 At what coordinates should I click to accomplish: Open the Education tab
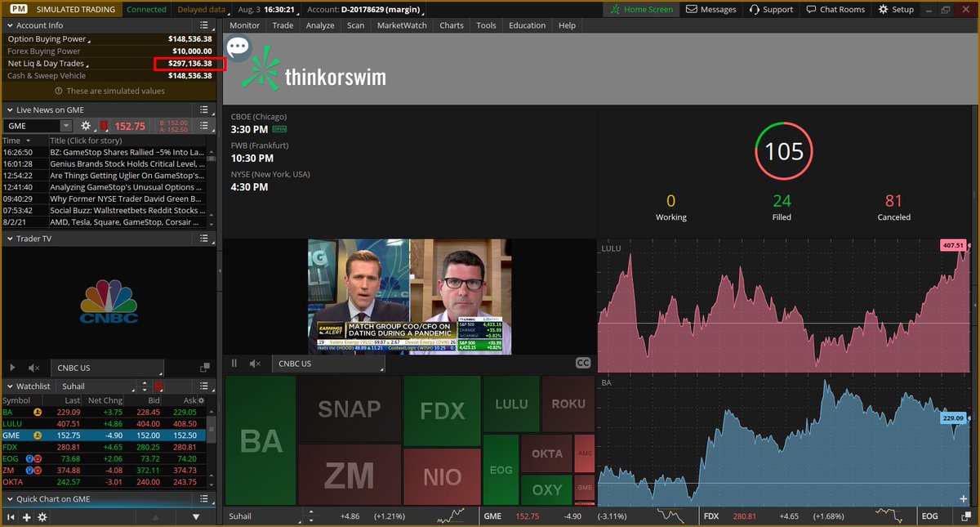pos(527,25)
